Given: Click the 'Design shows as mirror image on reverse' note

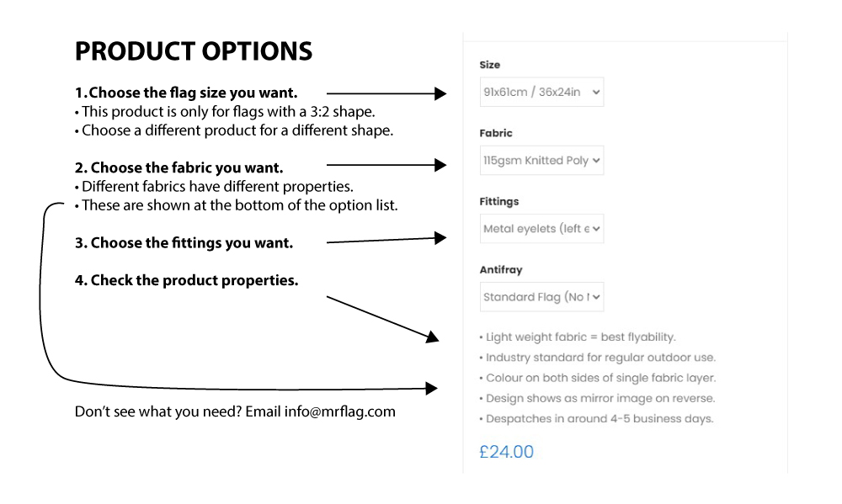Looking at the screenshot, I should pos(597,398).
